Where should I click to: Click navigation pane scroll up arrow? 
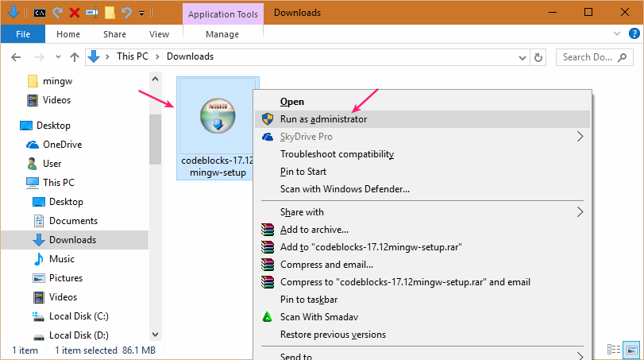coord(155,79)
